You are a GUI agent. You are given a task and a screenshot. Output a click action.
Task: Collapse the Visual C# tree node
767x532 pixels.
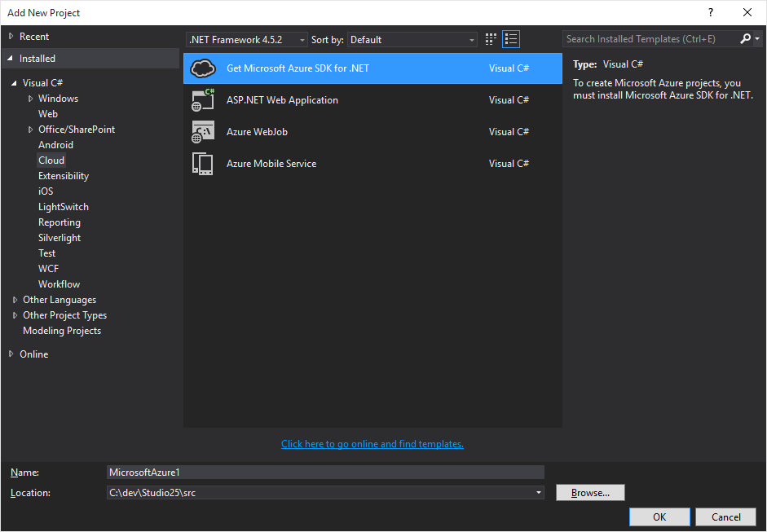pos(14,83)
